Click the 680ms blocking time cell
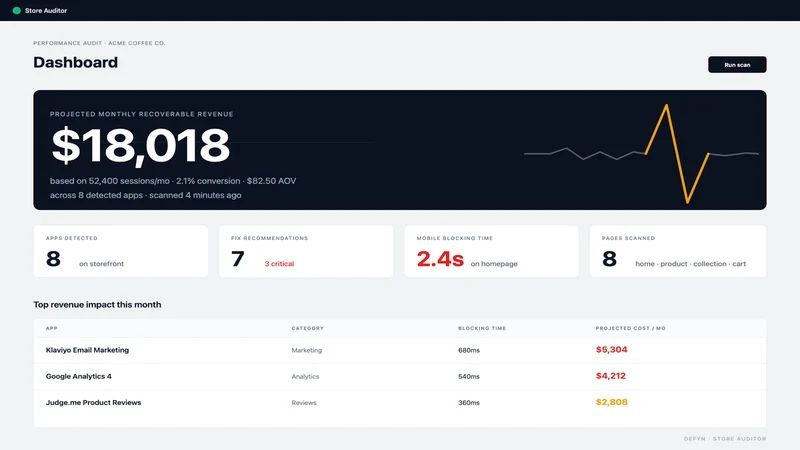The width and height of the screenshot is (800, 450). (469, 351)
